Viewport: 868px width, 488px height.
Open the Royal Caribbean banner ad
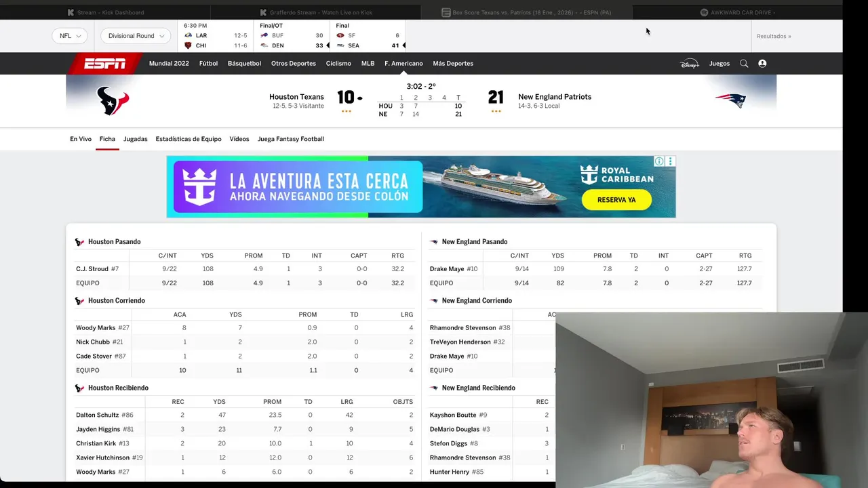421,187
